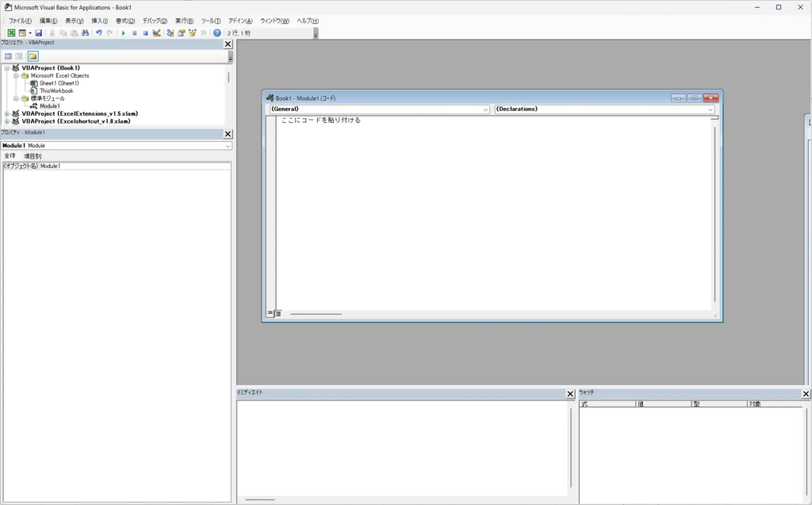Click the View Microsoft Excel toolbar icon
This screenshot has width=812, height=505.
tap(11, 33)
